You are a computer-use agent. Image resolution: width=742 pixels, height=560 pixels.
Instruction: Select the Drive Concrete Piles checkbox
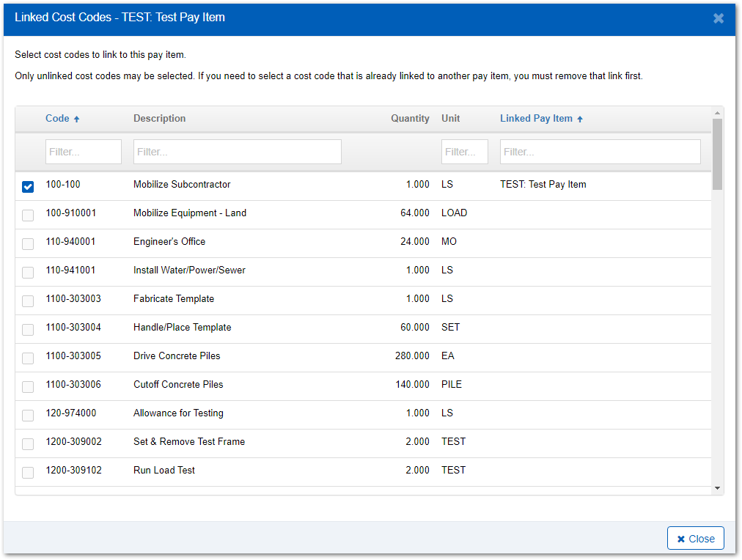28,358
